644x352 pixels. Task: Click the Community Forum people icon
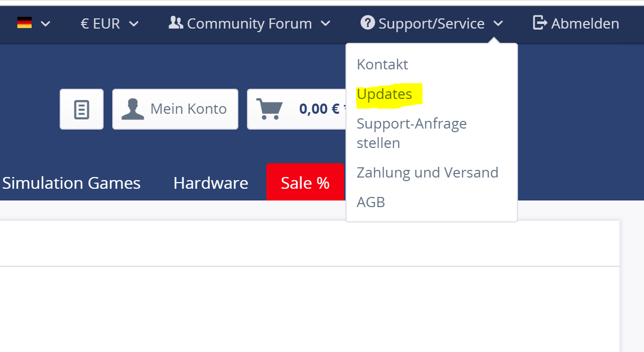coord(176,23)
